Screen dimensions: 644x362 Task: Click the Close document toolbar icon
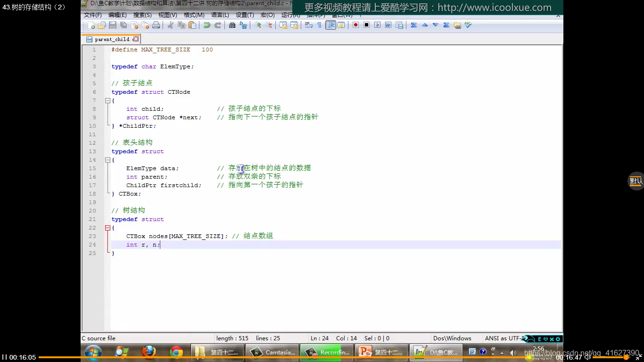(x=134, y=25)
